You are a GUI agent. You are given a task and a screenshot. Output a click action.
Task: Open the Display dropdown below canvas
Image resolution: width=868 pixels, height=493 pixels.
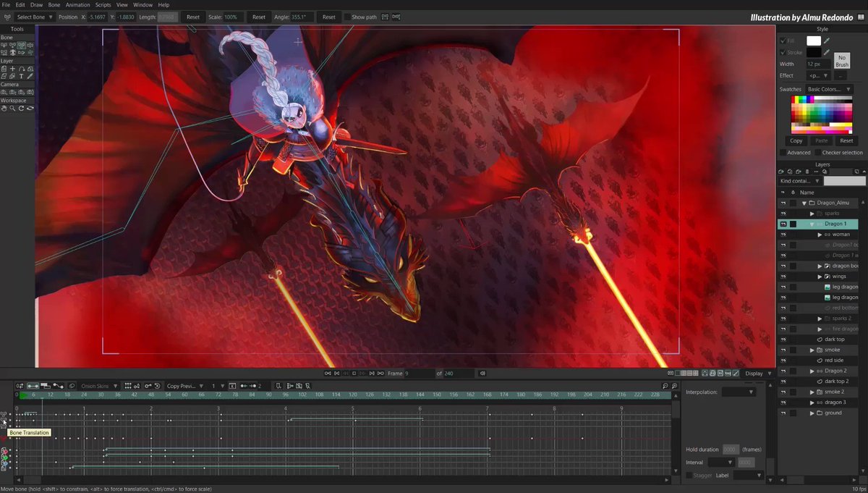pyautogui.click(x=758, y=374)
